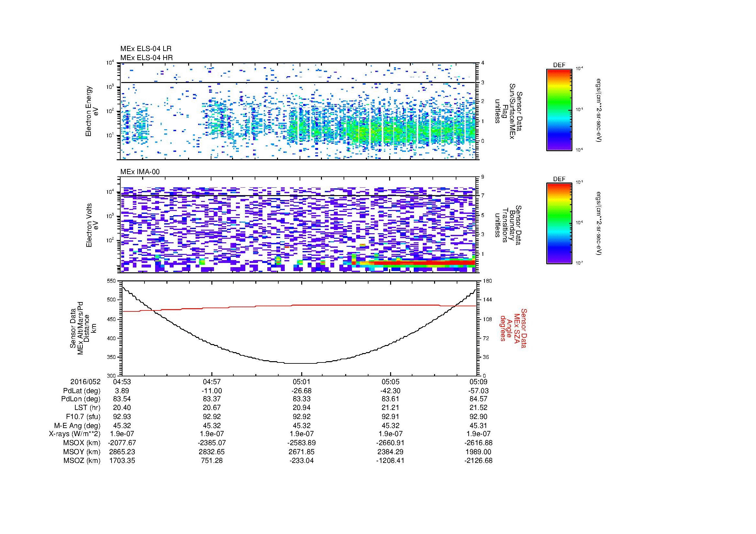
Task: Click the 'PdLat (deg)' row label
Action: [x=82, y=391]
